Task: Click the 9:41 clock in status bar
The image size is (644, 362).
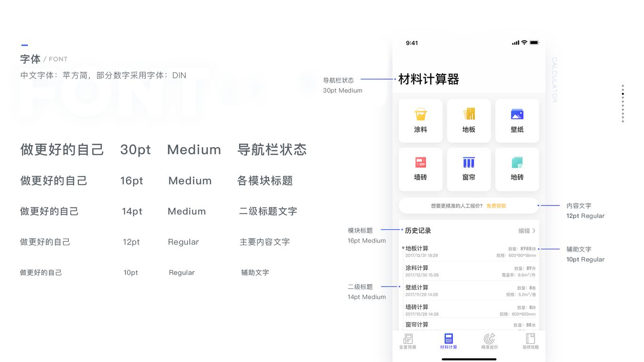Action: 412,43
